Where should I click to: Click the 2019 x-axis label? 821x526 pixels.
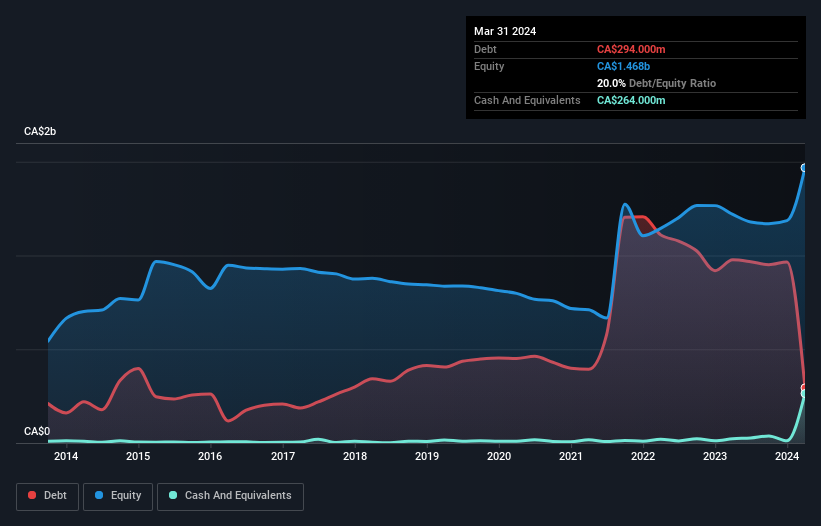(427, 456)
